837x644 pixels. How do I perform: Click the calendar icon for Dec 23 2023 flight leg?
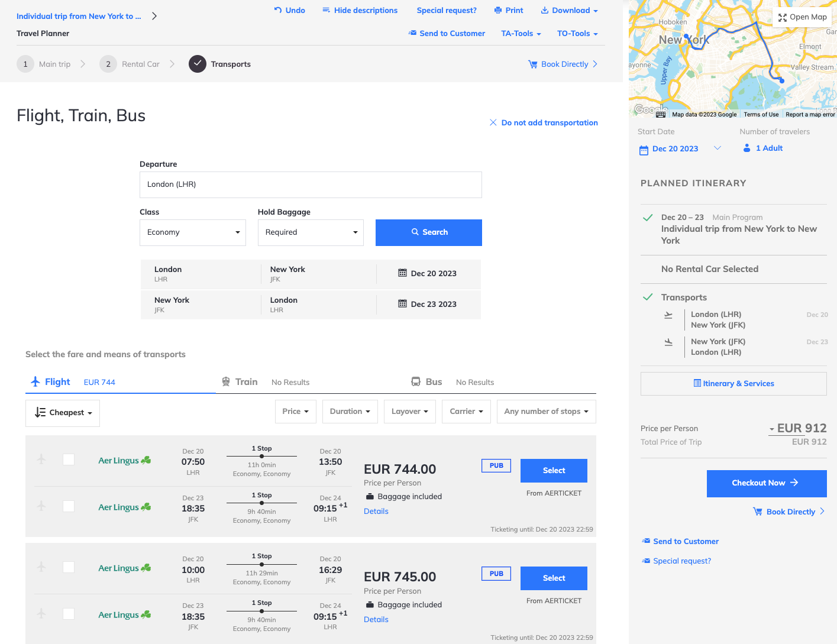[x=402, y=304]
